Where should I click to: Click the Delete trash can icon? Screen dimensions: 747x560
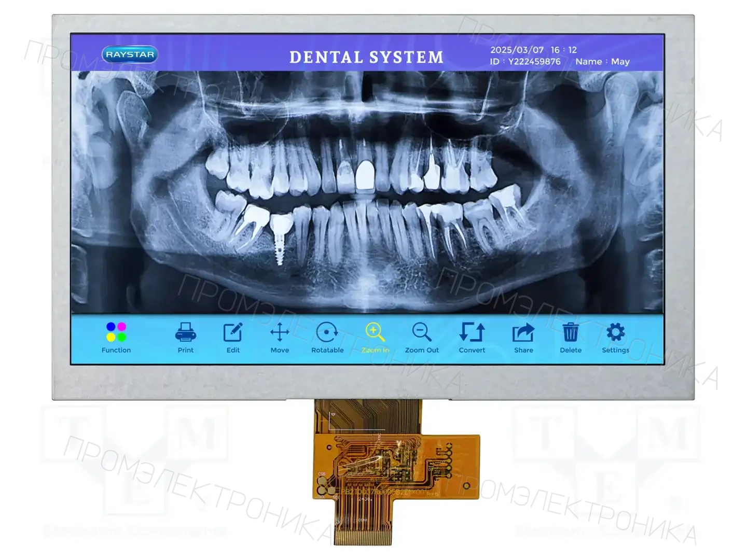571,332
